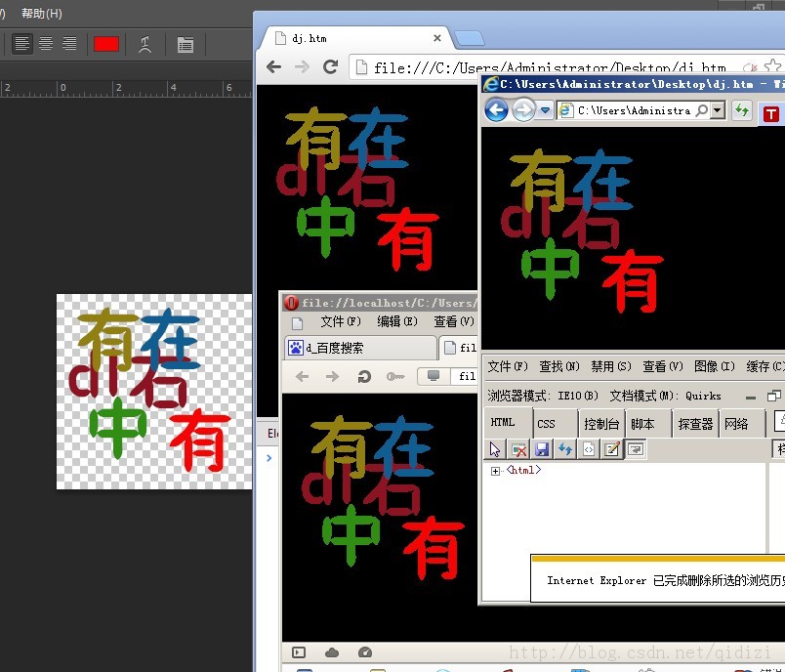This screenshot has width=785, height=672.
Task: Go back in Internet Explorer
Action: click(496, 110)
